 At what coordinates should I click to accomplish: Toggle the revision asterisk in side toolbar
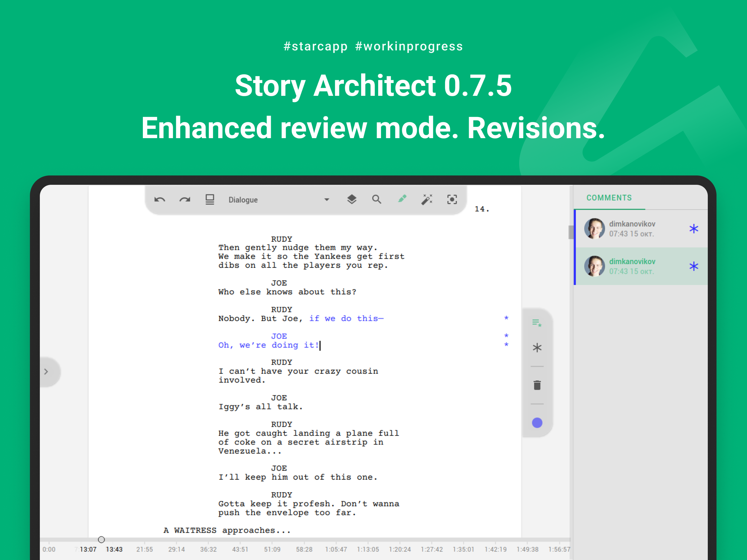[x=537, y=348]
